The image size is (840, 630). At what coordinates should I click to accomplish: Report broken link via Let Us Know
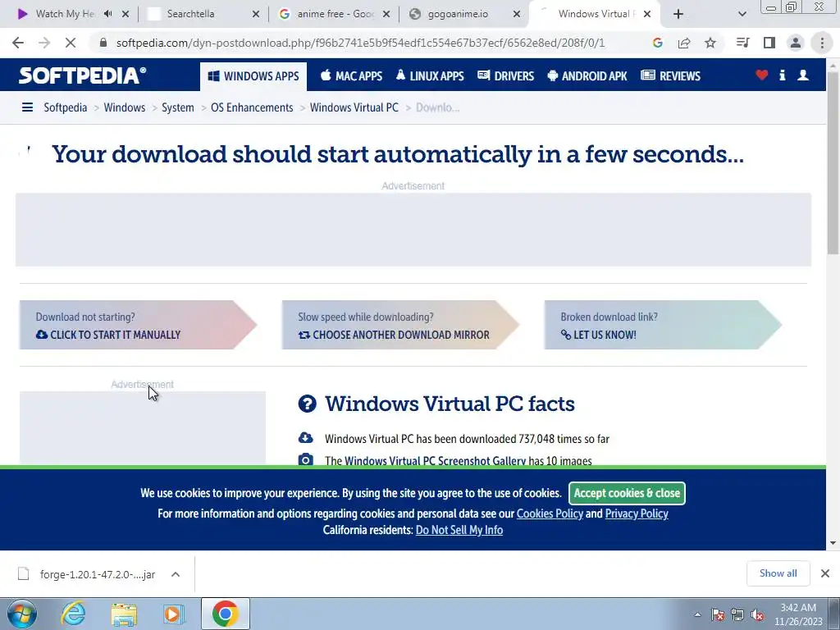click(598, 335)
